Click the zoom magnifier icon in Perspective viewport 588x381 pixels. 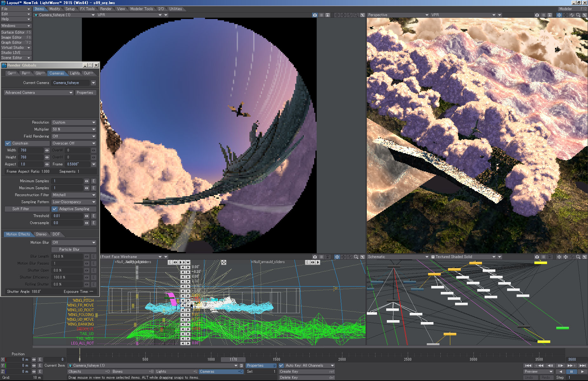click(x=578, y=15)
